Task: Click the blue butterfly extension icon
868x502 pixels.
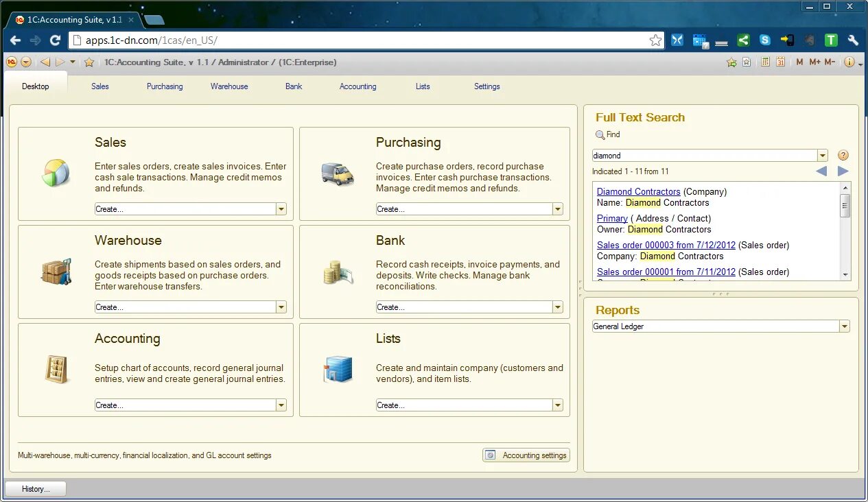Action: pos(677,40)
